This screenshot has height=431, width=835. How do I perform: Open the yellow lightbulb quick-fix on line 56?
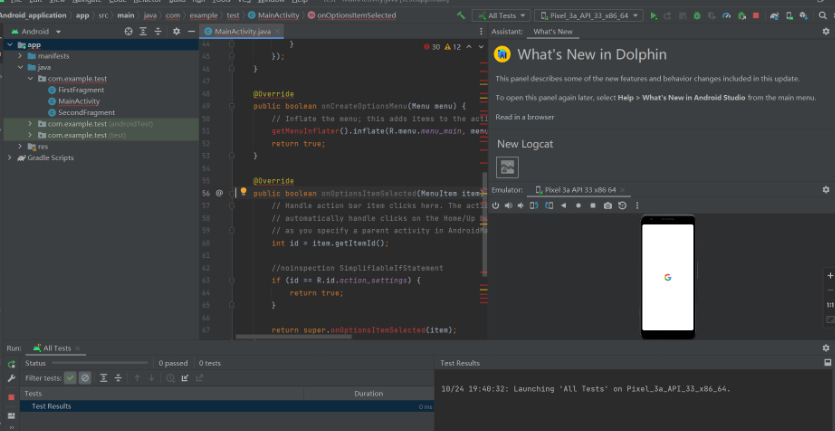(243, 191)
